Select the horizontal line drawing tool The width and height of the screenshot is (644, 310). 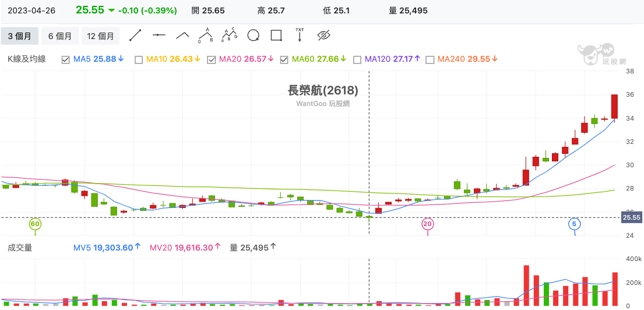coord(159,36)
